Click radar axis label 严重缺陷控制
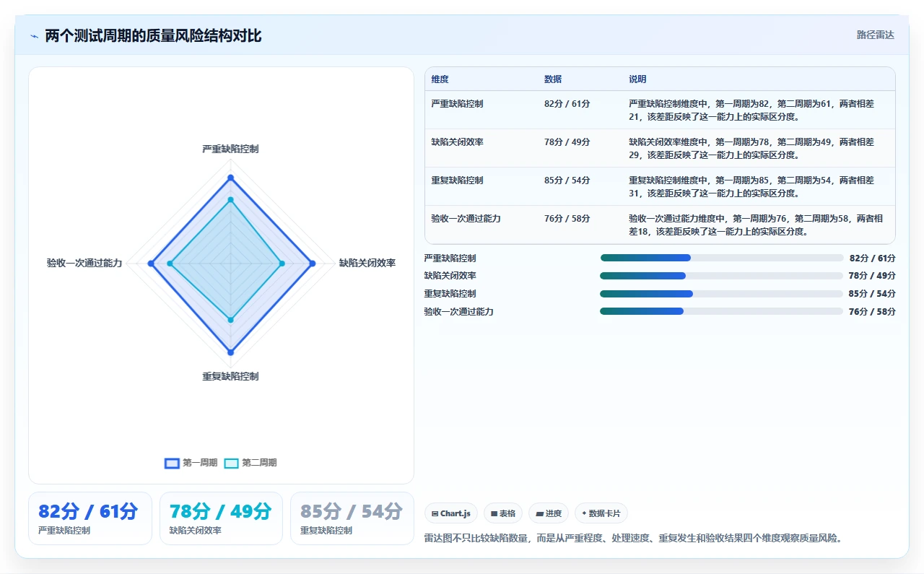This screenshot has width=924, height=574. [230, 149]
